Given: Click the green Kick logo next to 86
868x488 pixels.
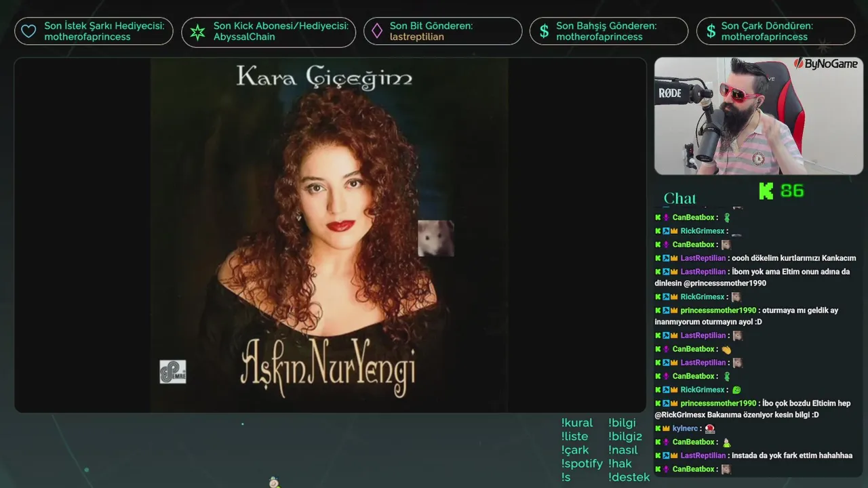Looking at the screenshot, I should click(x=766, y=191).
